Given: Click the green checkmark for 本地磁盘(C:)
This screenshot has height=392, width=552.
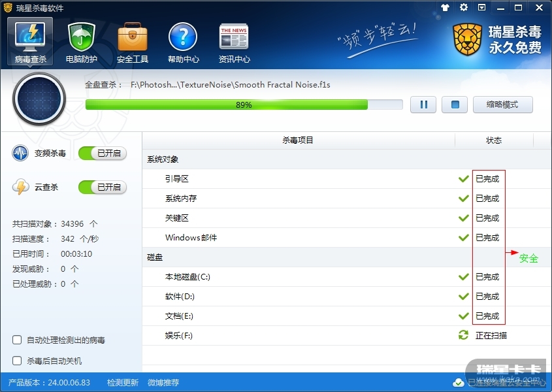Looking at the screenshot, I should (464, 277).
